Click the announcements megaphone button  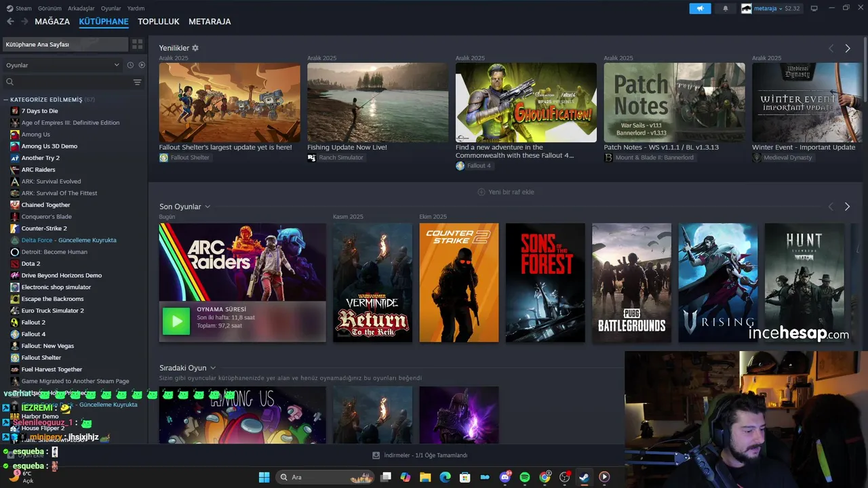[x=700, y=8]
